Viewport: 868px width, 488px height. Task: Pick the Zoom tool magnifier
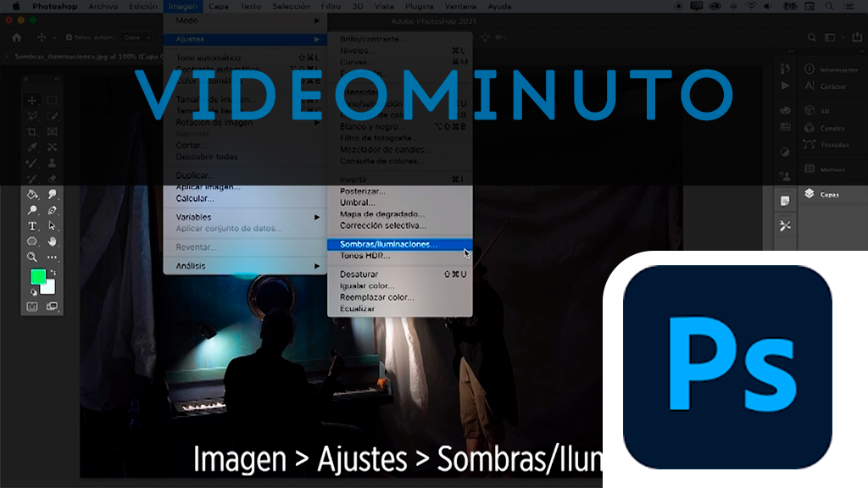[x=32, y=257]
